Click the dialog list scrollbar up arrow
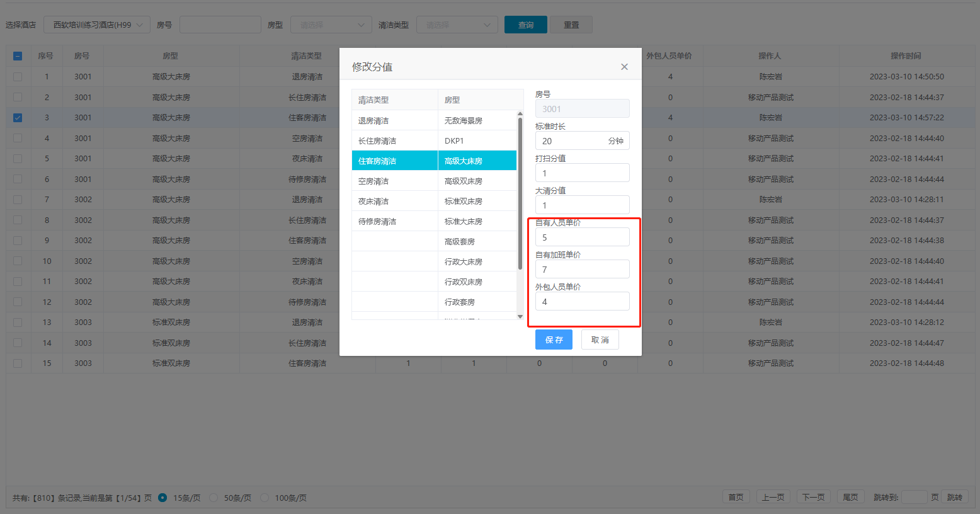Screen dimensions: 980x514 [520, 114]
